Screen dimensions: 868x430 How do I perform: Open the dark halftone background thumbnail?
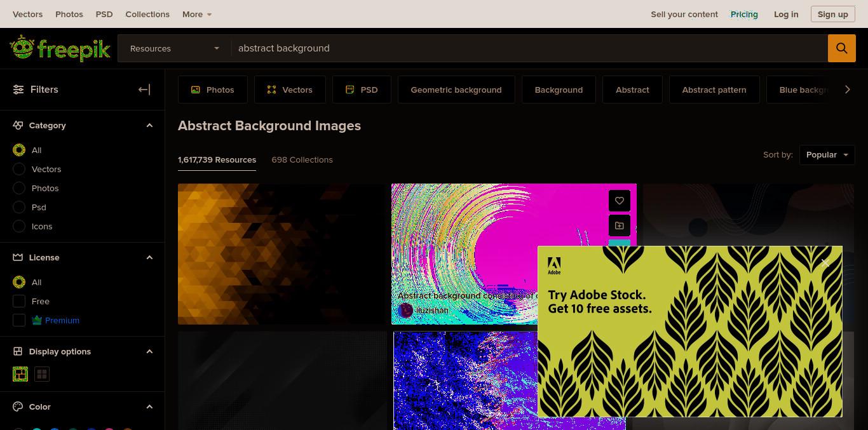point(282,380)
